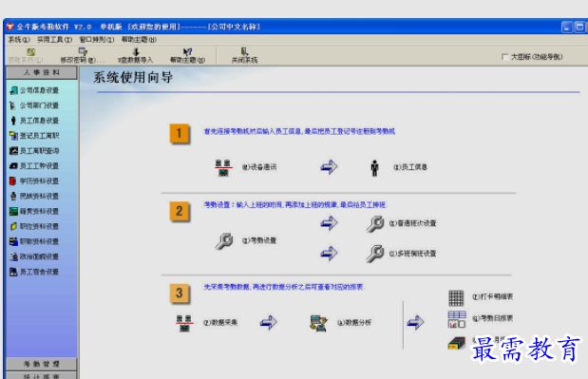Image resolution: width=588 pixels, height=379 pixels.
Task: Open the 系统 menu
Action: 19,39
